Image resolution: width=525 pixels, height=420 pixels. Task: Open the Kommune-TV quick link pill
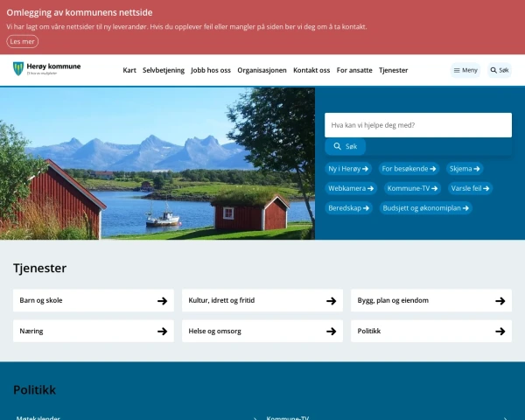pos(412,188)
